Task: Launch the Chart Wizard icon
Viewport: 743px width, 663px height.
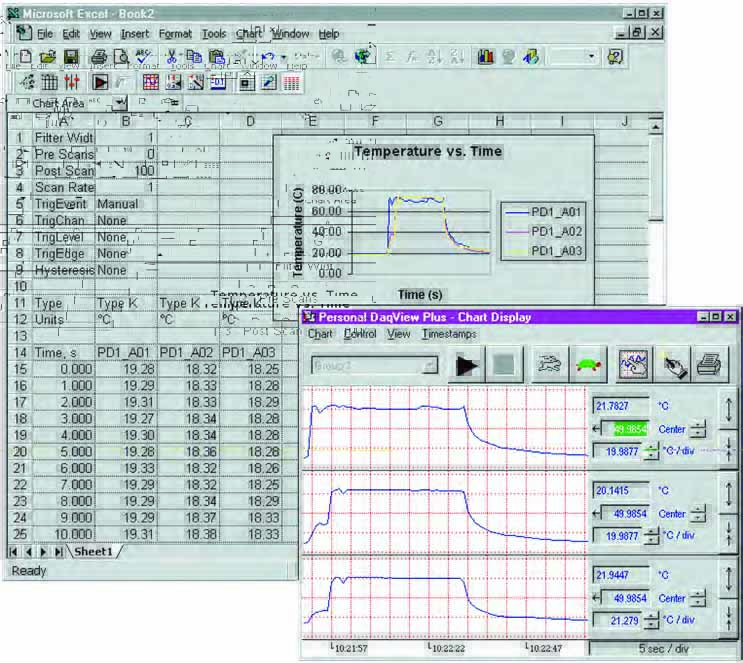Action: pos(486,57)
